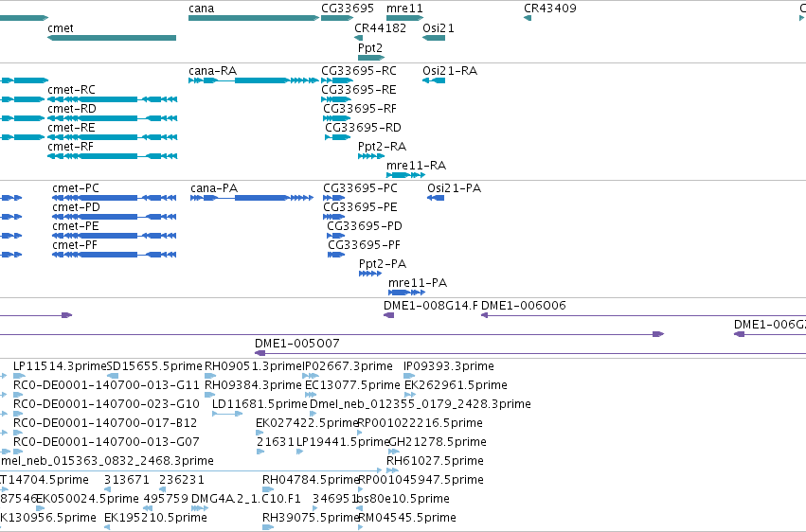Click the CG33695-PC protein label
This screenshot has height=532, width=806.
[x=360, y=188]
